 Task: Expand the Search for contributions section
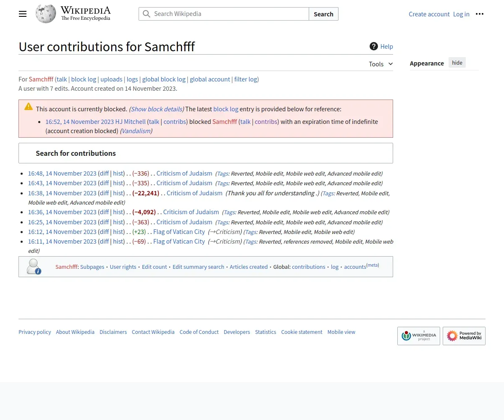[206, 153]
